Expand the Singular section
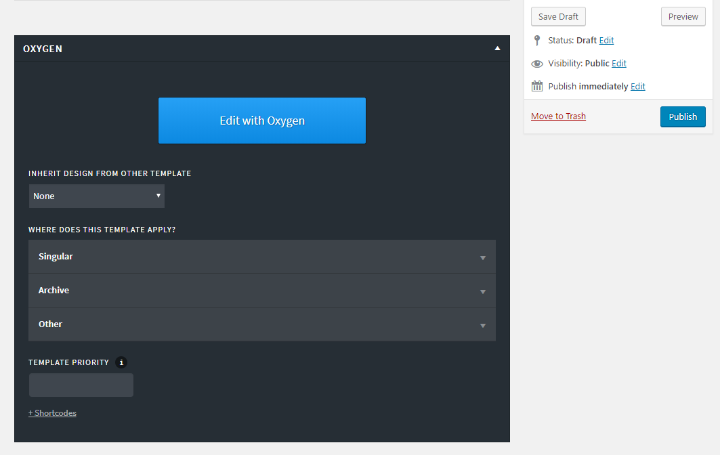The image size is (720, 455). [x=262, y=257]
